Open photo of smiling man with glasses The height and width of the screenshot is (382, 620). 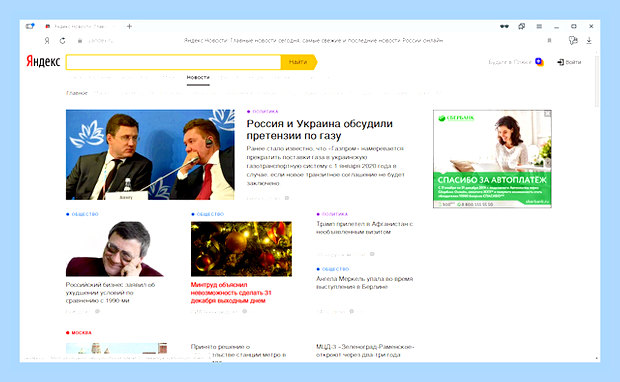pyautogui.click(x=115, y=249)
